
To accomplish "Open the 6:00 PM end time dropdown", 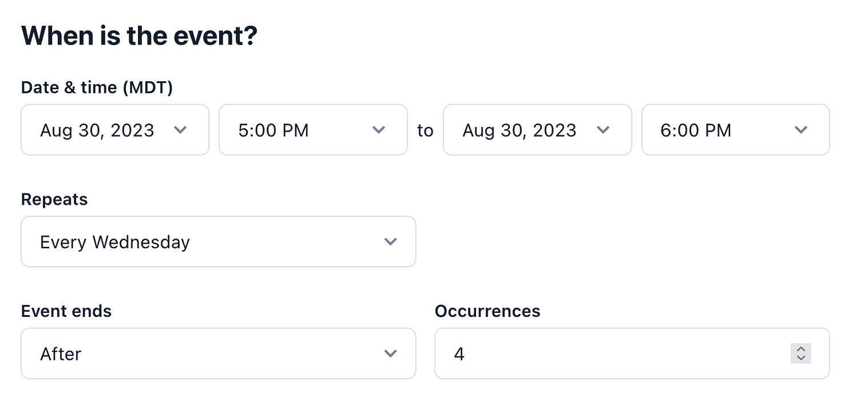I will click(x=735, y=130).
